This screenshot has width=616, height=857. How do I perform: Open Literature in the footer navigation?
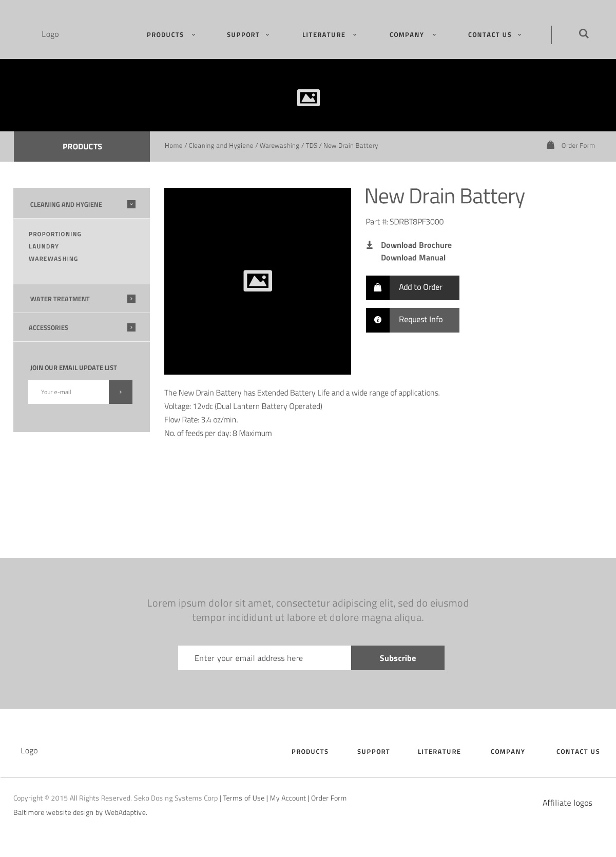pos(439,752)
